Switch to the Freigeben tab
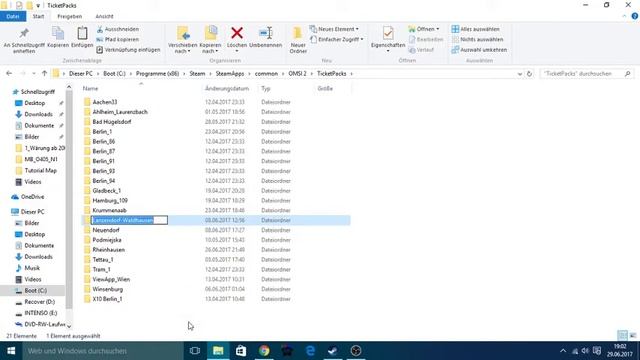The width and height of the screenshot is (640, 360). point(69,16)
